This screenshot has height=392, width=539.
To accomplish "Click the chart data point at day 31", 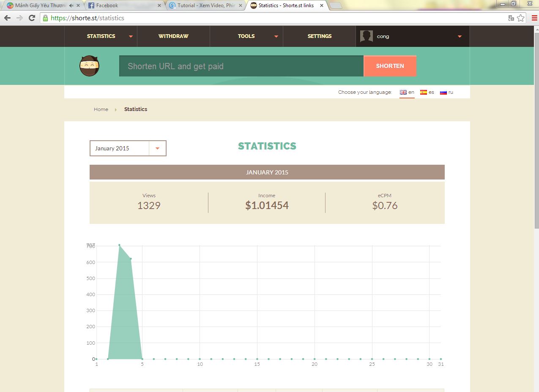I will coord(441,359).
